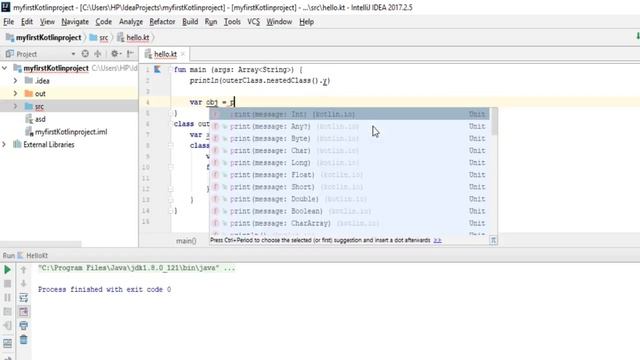Choose print(message: Double) completion suggestion
Image resolution: width=640 pixels, height=360 pixels.
349,199
